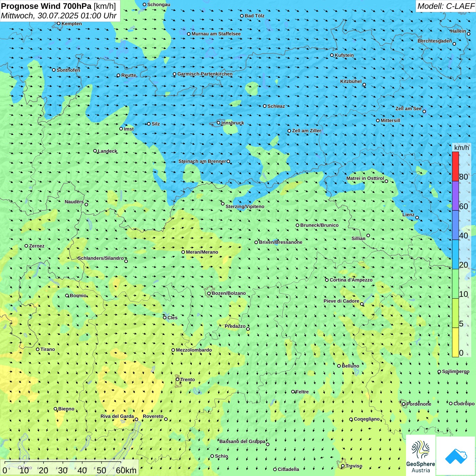
Task: Click the Zell am See label
Action: pyautogui.click(x=408, y=108)
